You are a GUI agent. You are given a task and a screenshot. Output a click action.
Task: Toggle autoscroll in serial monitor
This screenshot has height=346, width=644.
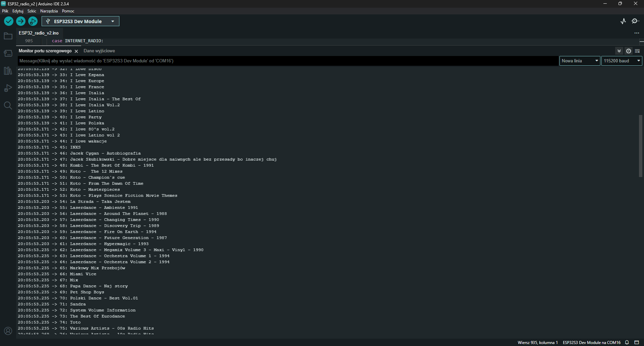click(619, 51)
